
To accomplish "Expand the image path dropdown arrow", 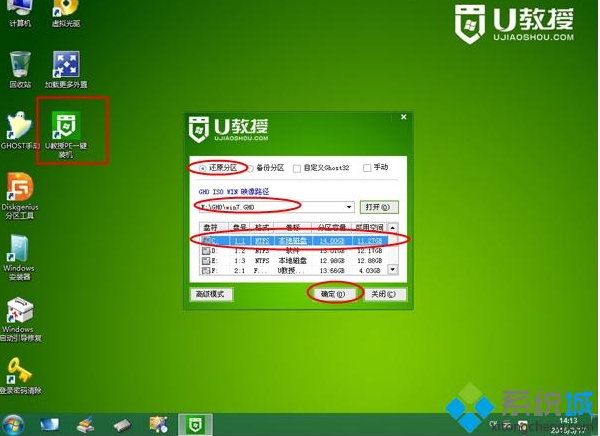I will (349, 207).
